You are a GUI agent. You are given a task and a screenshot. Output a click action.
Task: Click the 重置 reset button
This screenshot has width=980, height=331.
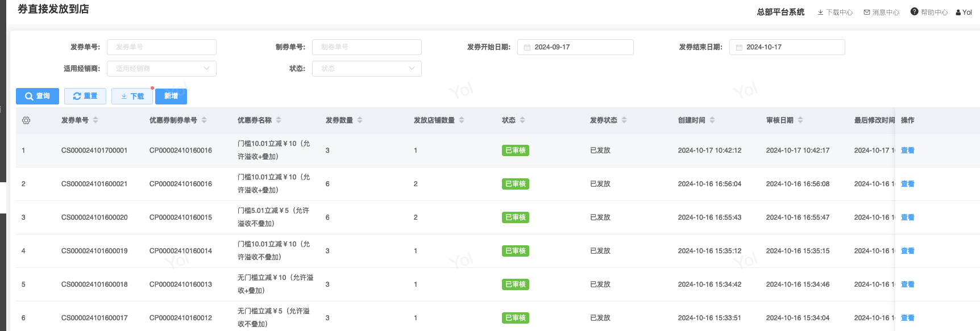point(85,97)
